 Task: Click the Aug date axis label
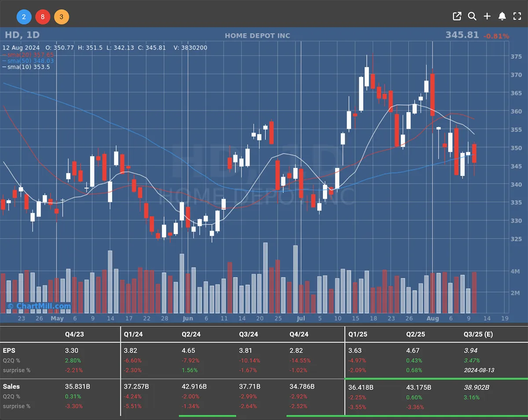[433, 318]
